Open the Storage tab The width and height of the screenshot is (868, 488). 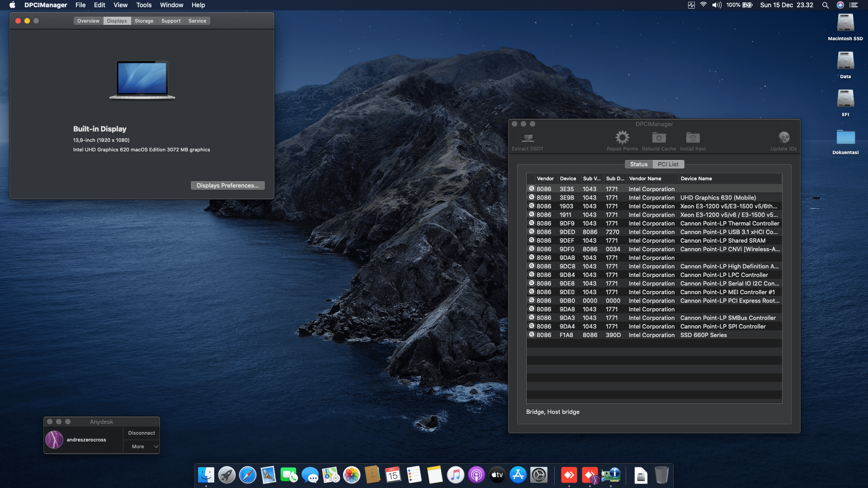(x=144, y=21)
